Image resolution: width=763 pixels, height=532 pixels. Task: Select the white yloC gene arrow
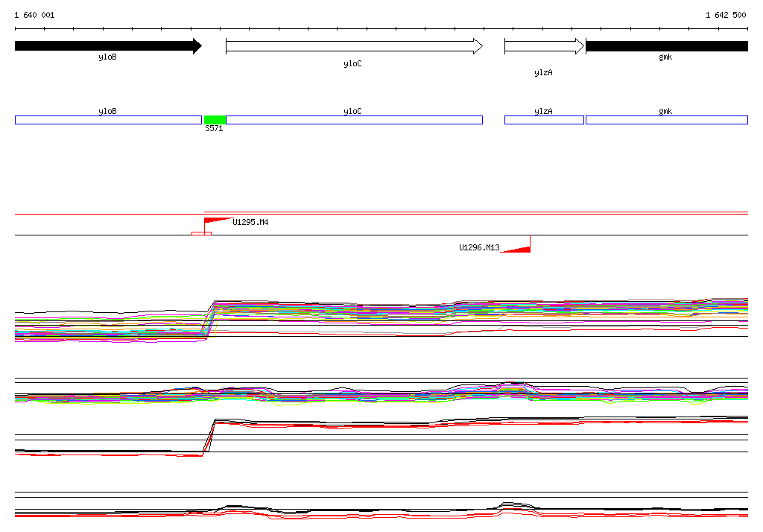(x=354, y=46)
